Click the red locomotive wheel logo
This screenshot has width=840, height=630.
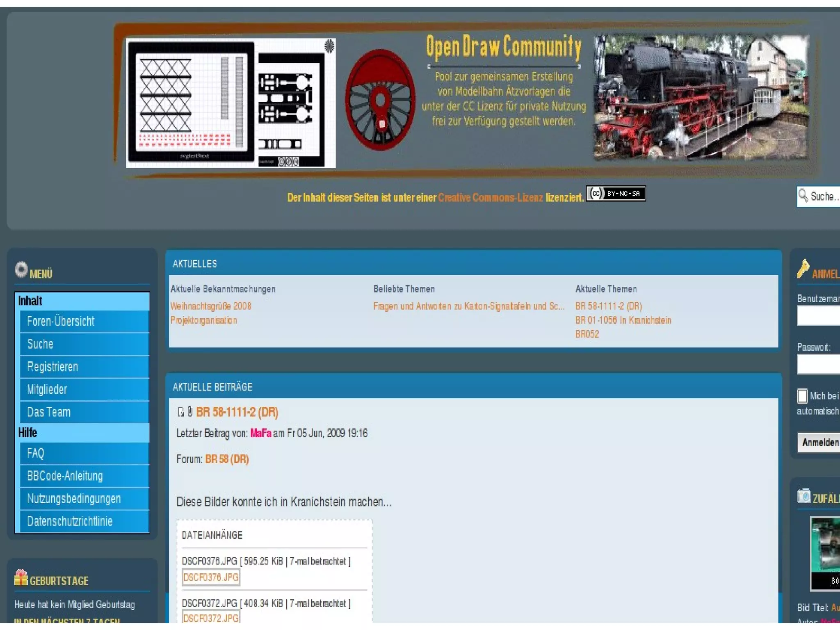(x=380, y=100)
